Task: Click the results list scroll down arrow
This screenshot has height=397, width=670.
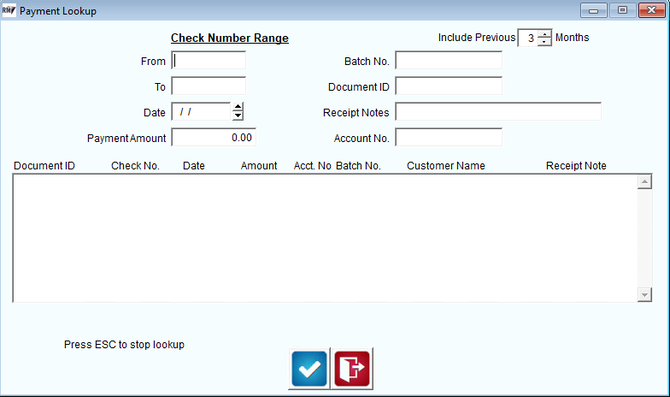Action: click(x=644, y=294)
